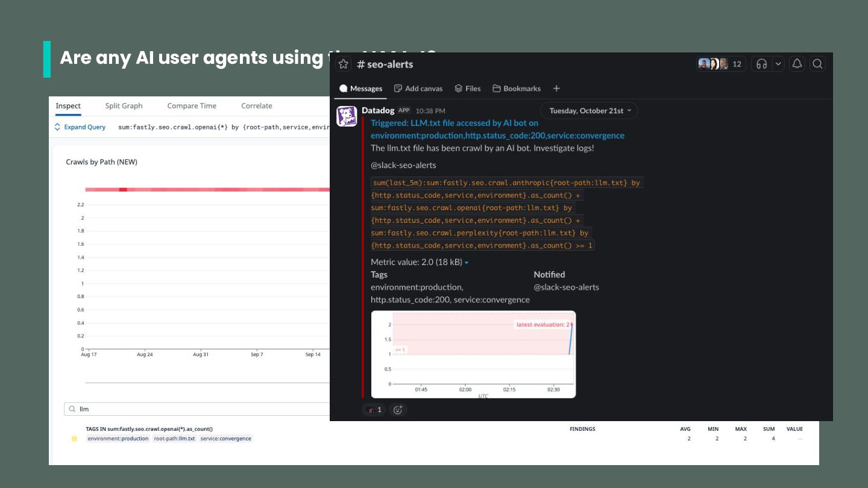Image resolution: width=868 pixels, height=488 pixels.
Task: Click the APP badge next to Datadog
Action: click(x=404, y=111)
